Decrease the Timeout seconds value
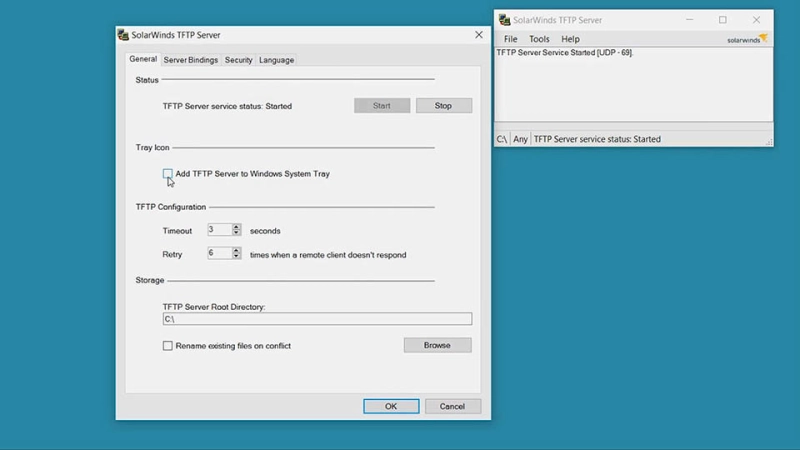800x450 pixels. point(236,233)
